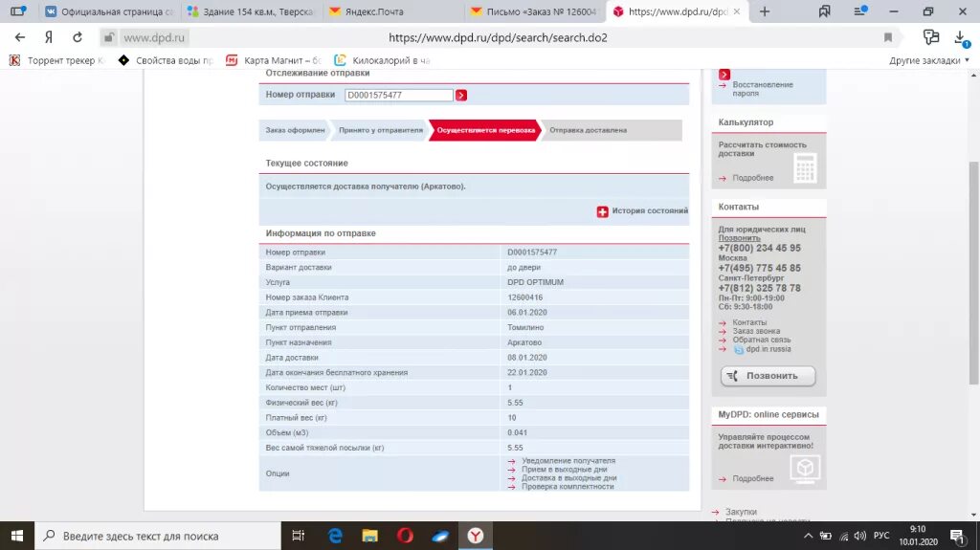Viewport: 980px width, 550px height.
Task: Launch Opera from taskbar
Action: point(405,536)
